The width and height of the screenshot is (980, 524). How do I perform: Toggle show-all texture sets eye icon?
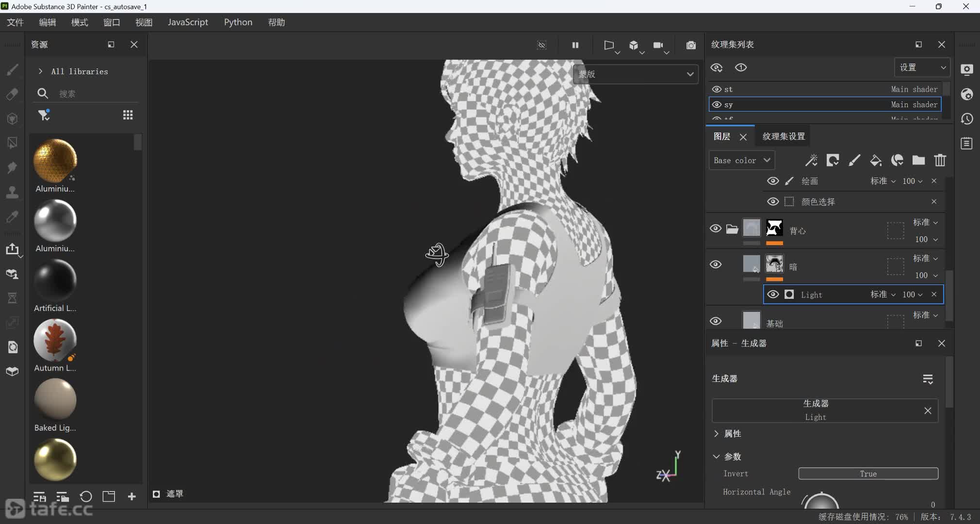717,67
